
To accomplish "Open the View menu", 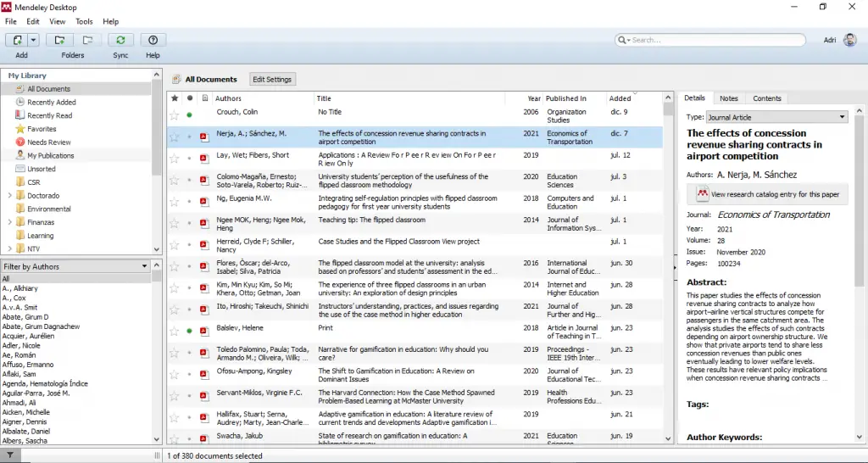I will (x=57, y=21).
